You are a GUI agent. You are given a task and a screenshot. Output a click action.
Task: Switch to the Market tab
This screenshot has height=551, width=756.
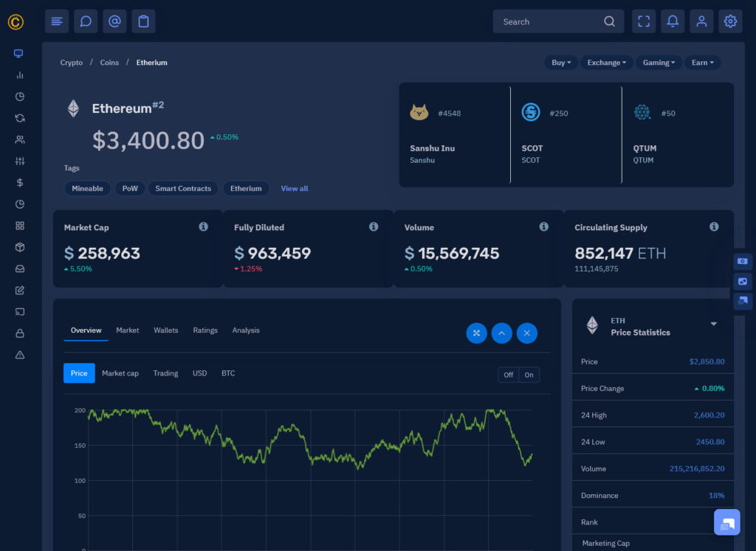click(x=127, y=330)
